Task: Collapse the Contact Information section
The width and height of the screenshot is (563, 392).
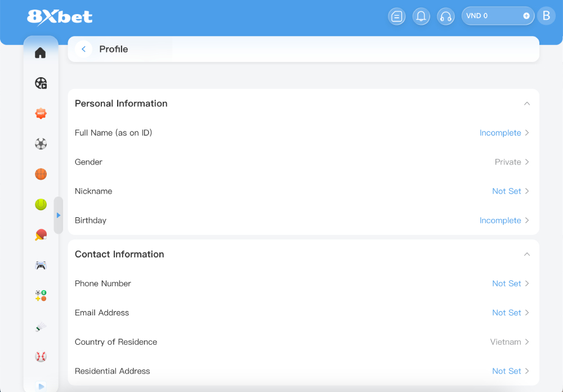Action: click(x=527, y=254)
